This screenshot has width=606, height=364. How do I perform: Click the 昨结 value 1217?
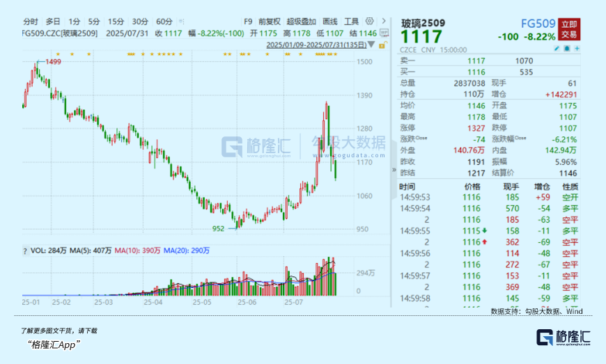coord(476,173)
